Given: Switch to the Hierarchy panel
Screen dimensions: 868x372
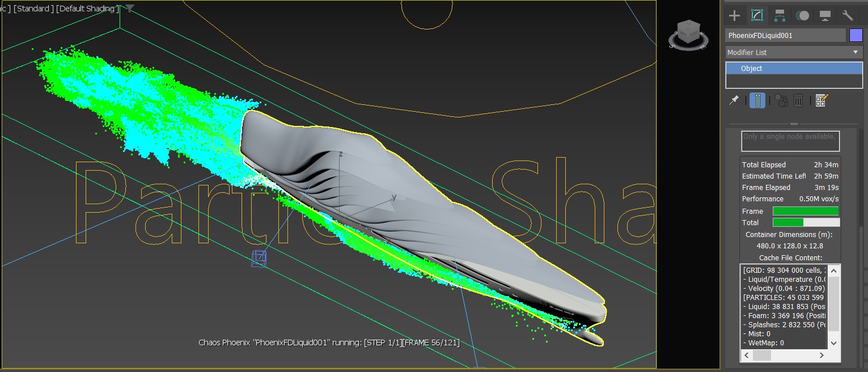Looking at the screenshot, I should click(779, 15).
